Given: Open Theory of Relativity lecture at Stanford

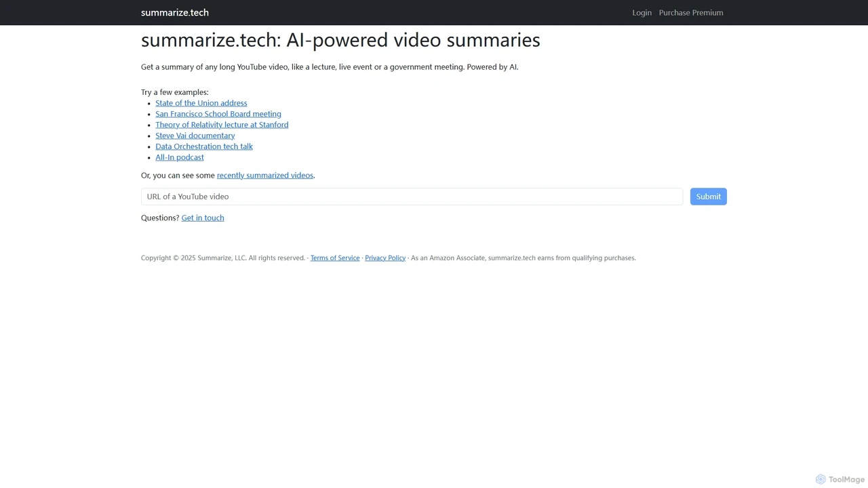Looking at the screenshot, I should [x=222, y=125].
